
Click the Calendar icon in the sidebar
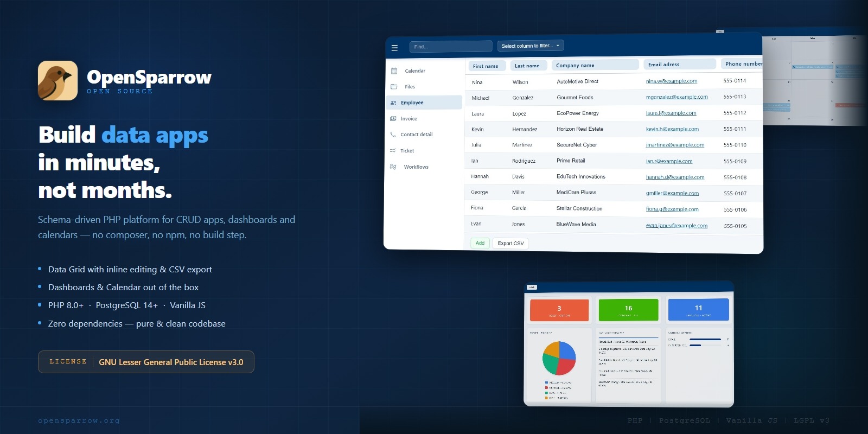(394, 71)
